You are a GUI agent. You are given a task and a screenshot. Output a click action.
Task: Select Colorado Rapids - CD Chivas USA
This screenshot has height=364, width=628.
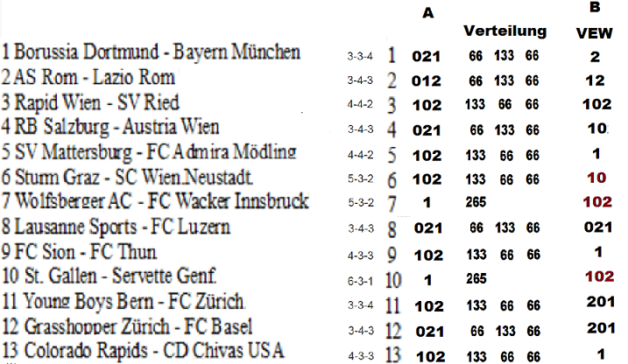144,351
